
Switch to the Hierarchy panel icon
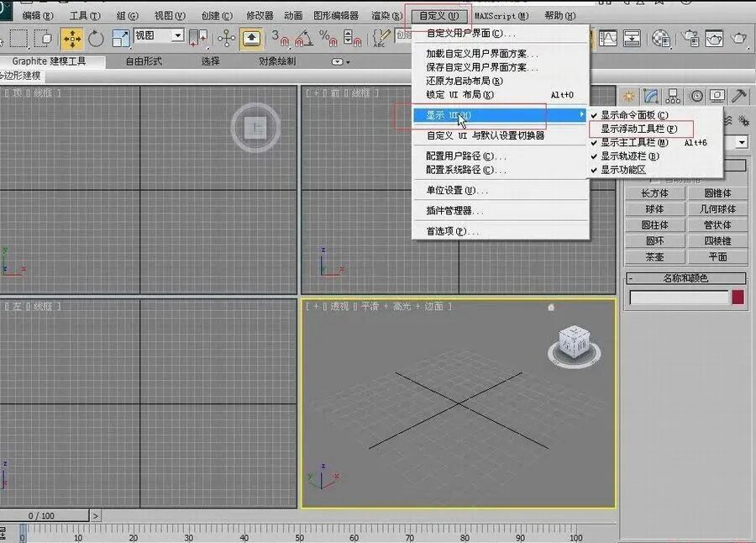pos(673,96)
